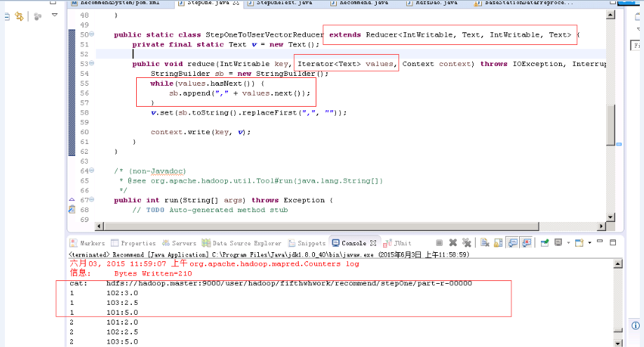
Task: Open the BaseStationDataPreproce... editor tab
Action: tap(523, 3)
